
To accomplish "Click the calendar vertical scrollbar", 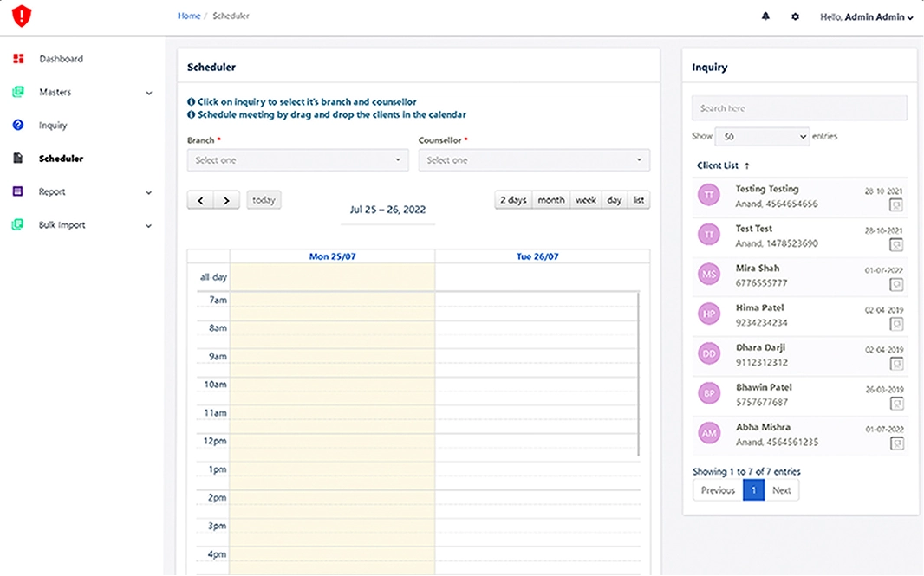I will coord(640,372).
